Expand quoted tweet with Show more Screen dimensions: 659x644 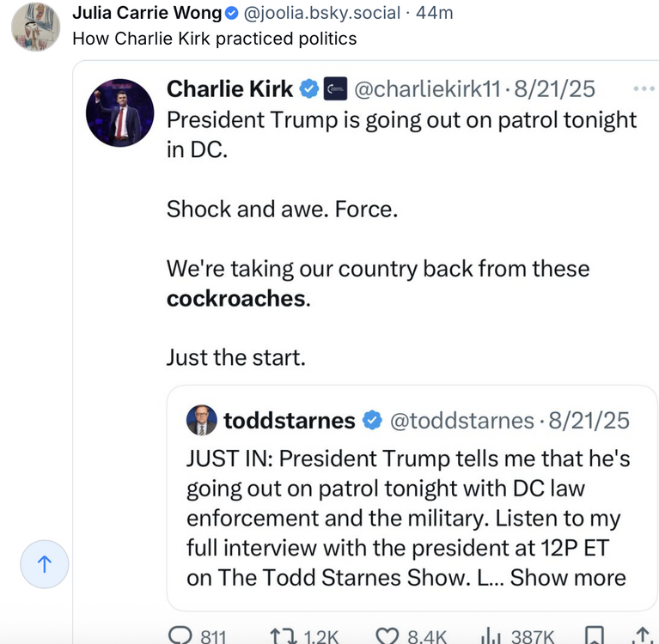pos(568,577)
